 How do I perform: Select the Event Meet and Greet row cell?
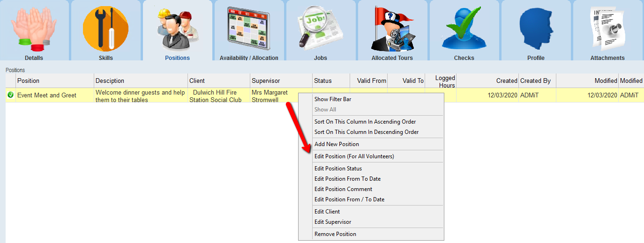[47, 95]
